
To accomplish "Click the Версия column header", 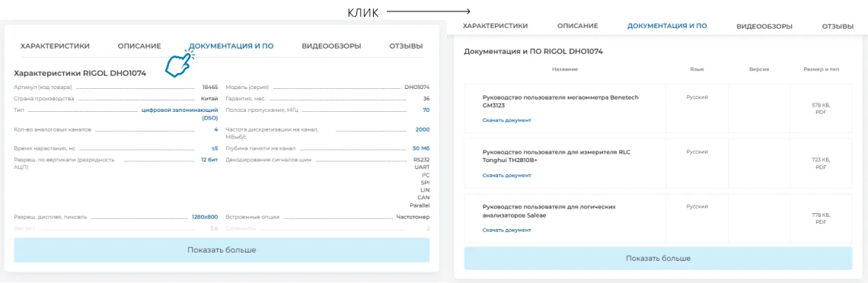I will (x=759, y=69).
